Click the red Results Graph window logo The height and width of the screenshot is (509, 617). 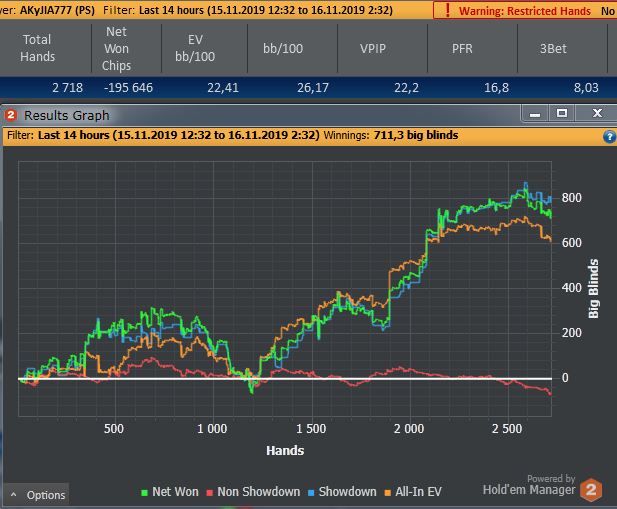11,115
